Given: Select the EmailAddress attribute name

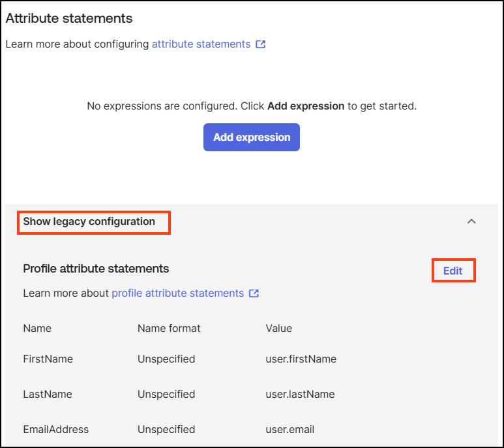Looking at the screenshot, I should 56,429.
